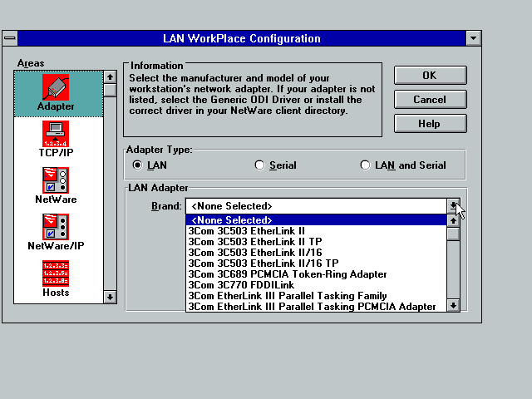The image size is (532, 399).
Task: Open the window control menu box
Action: (x=10, y=38)
